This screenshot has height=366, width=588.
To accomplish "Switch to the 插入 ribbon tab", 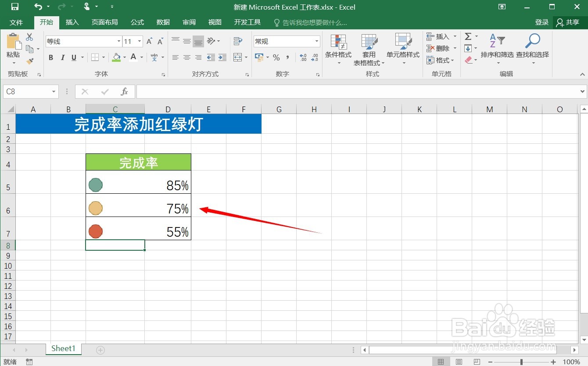I will [72, 22].
